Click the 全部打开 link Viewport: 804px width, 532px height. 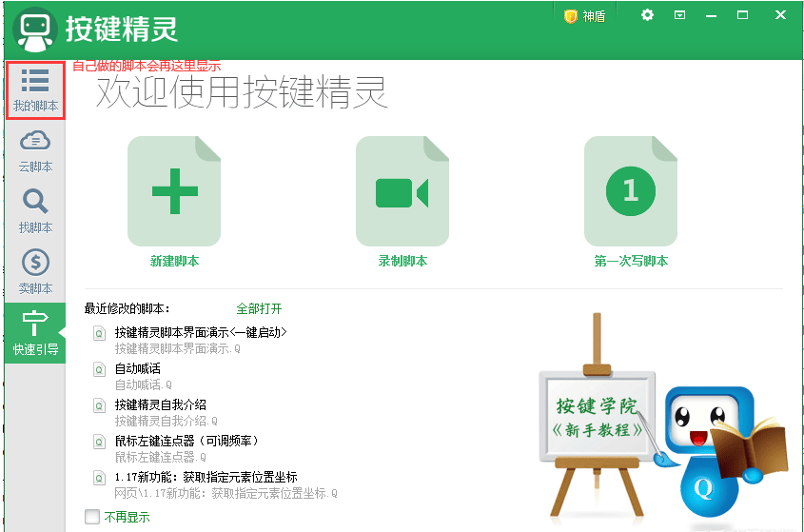tap(259, 308)
